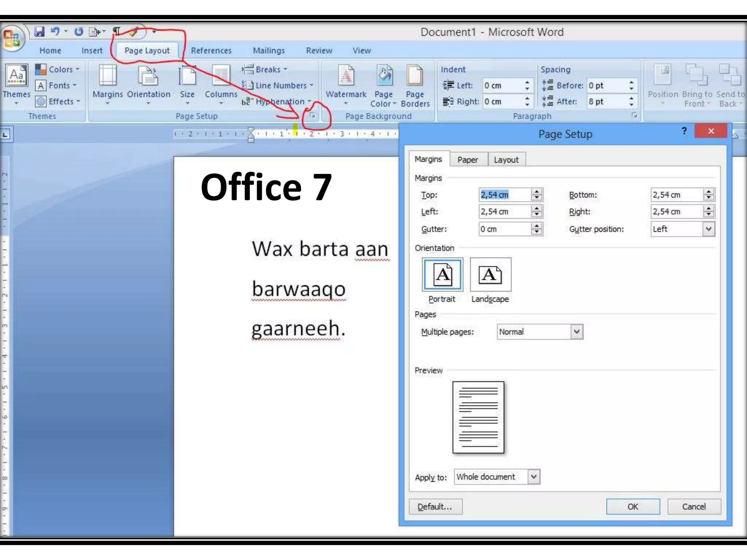Click Bring to Front button
This screenshot has width=747, height=560.
click(697, 86)
